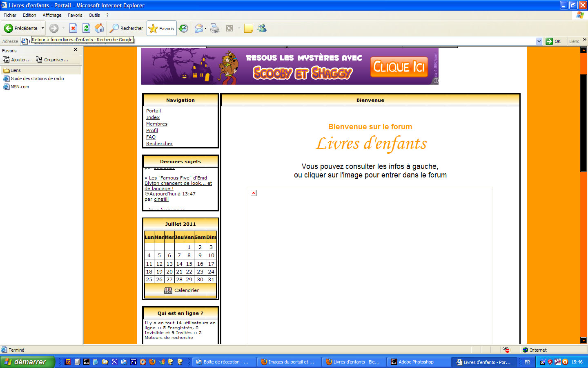Follow the Rechercher navigation link

[x=159, y=144]
